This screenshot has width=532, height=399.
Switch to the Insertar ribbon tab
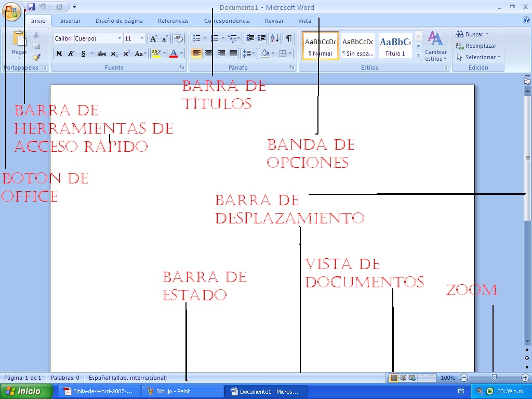point(70,21)
